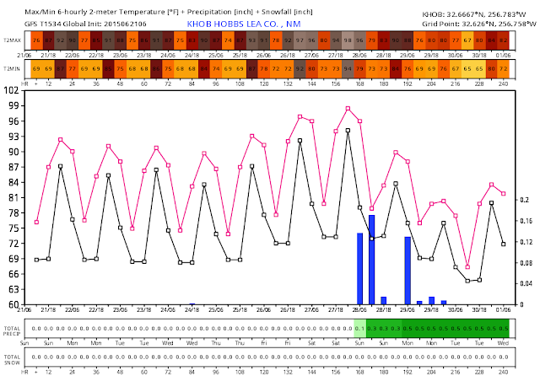This screenshot has width=540, height=392.
Task: Click the light green 0.1 total precip cell
Action: (x=360, y=329)
